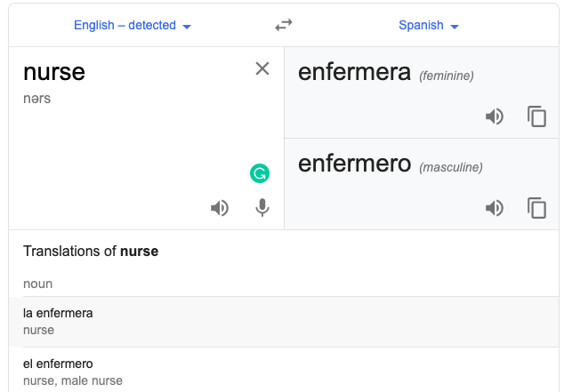Image resolution: width=564 pixels, height=392 pixels.
Task: Listen to the English word nurse
Action: [220, 208]
